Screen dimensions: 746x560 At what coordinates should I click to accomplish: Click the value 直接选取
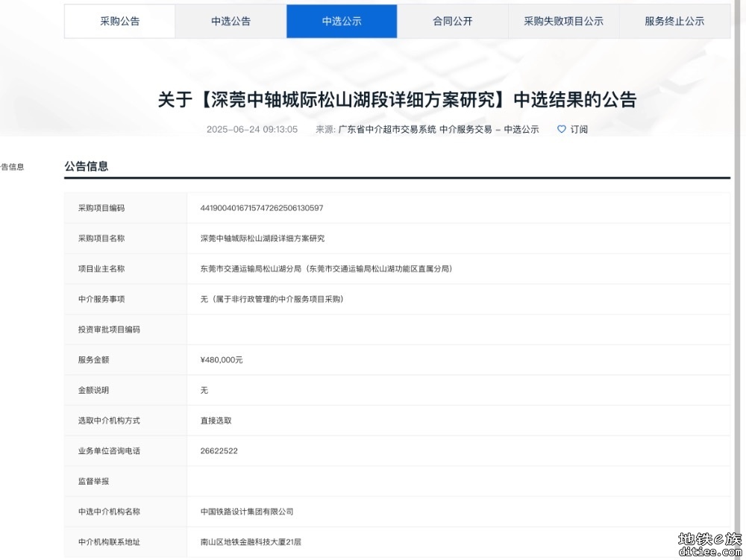[216, 421]
